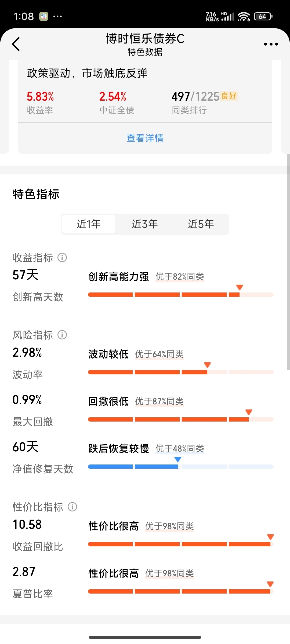The image size is (290, 644).
Task: Tap the 497/1225 同类排行 figure
Action: 195,97
